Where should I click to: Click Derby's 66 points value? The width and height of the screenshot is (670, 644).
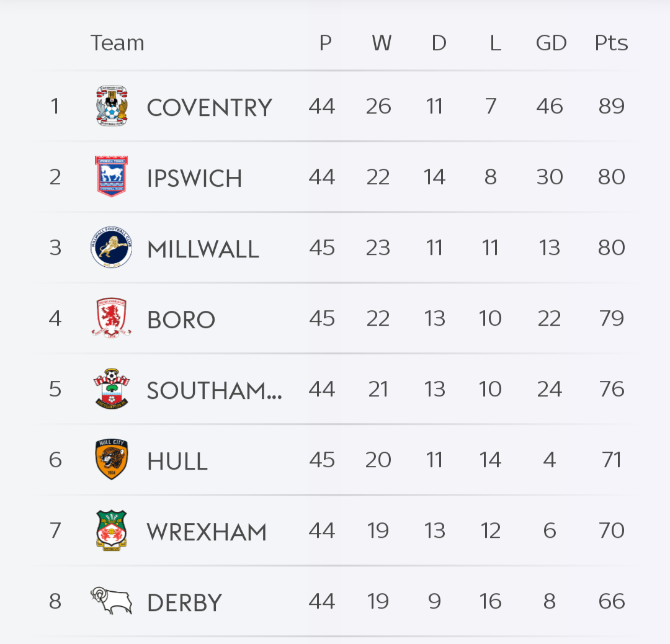point(611,601)
